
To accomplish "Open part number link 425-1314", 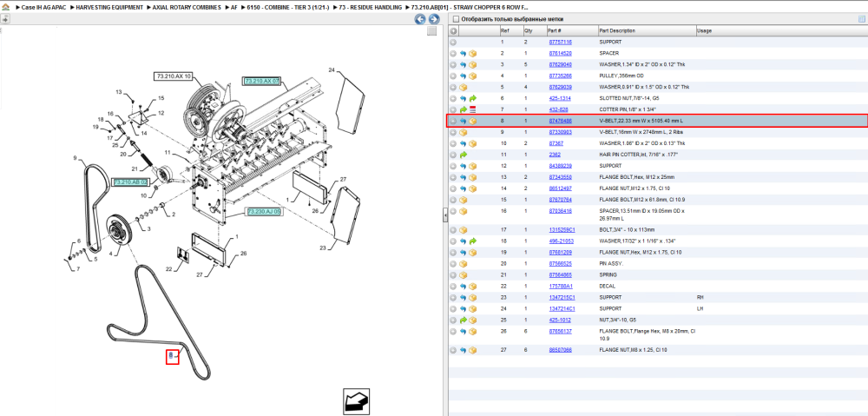I will click(558, 99).
